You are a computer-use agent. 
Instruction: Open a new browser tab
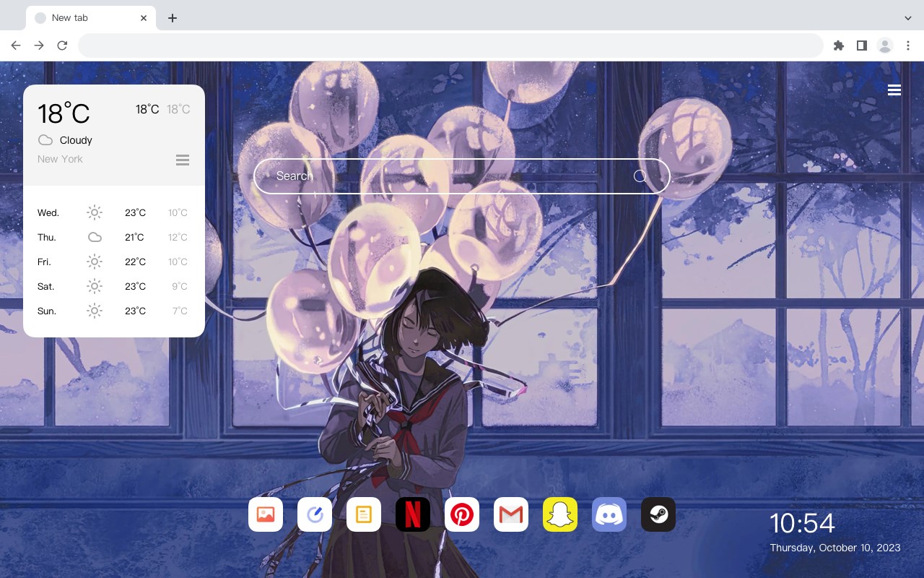[x=172, y=18]
